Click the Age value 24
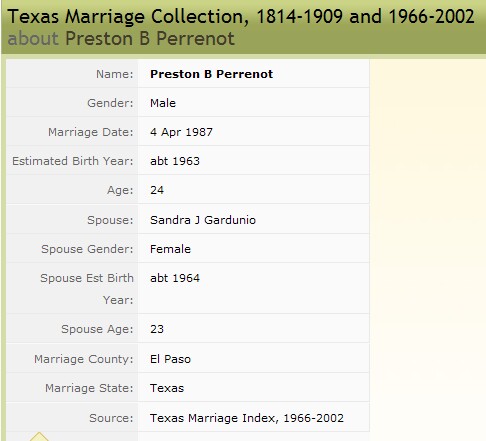 tap(157, 190)
